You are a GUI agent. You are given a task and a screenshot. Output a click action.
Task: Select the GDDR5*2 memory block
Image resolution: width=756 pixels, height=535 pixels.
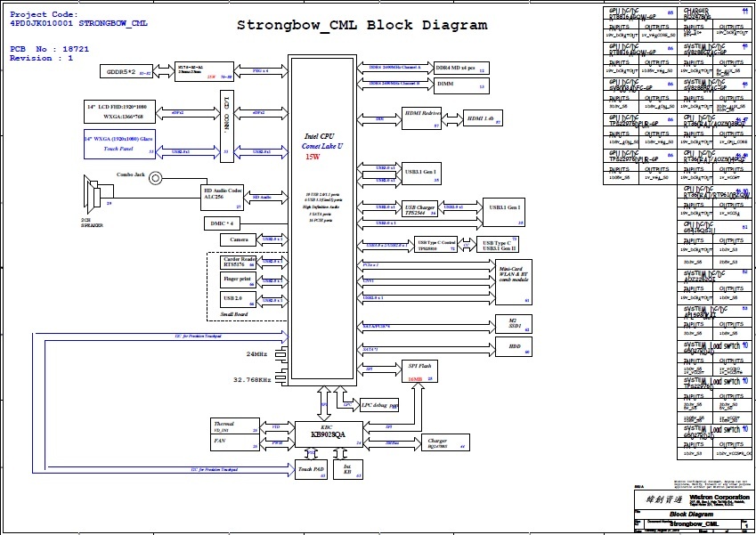(126, 72)
